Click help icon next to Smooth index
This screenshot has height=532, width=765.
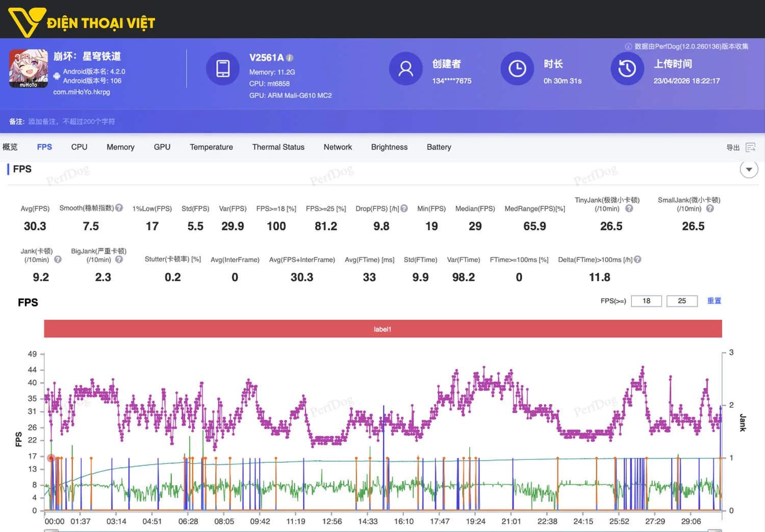(x=119, y=208)
